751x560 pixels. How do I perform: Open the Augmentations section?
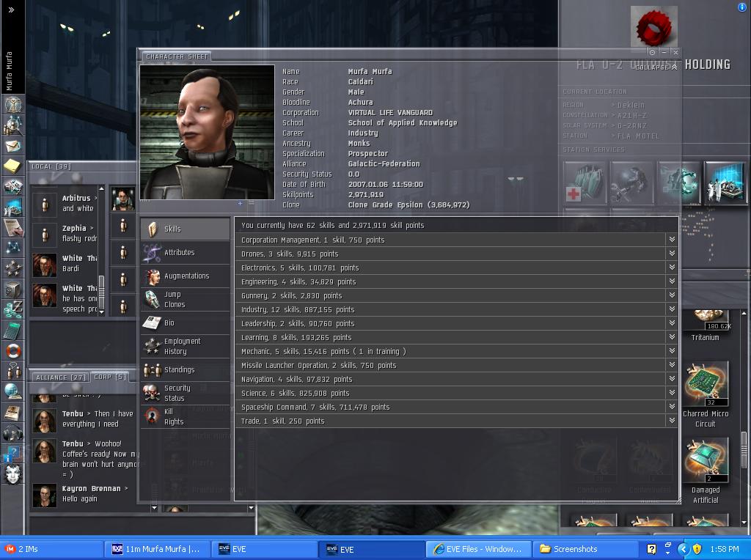click(x=186, y=276)
